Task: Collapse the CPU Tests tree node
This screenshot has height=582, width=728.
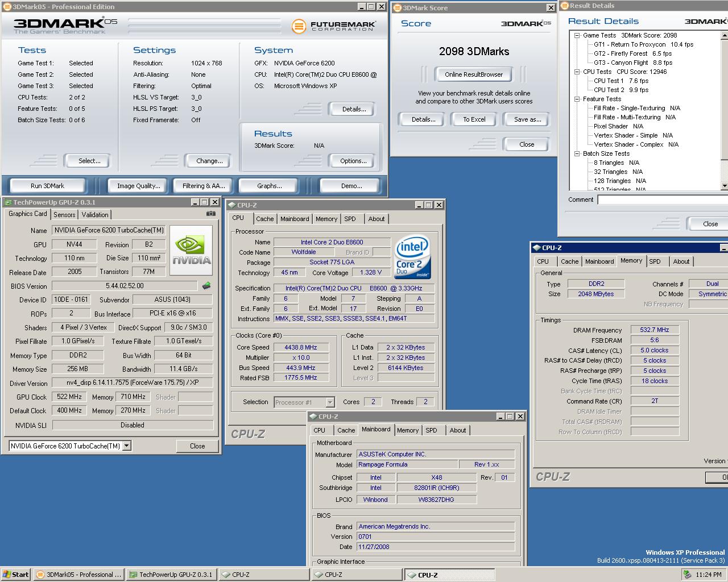Action: pos(577,72)
